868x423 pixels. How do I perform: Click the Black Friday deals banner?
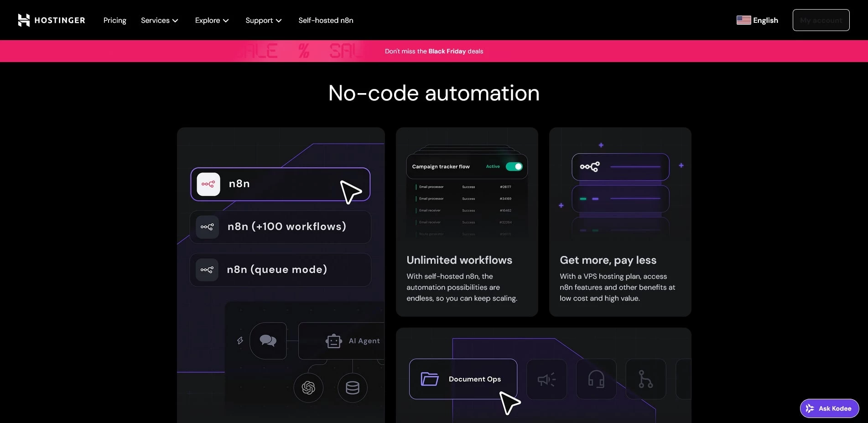pos(434,51)
